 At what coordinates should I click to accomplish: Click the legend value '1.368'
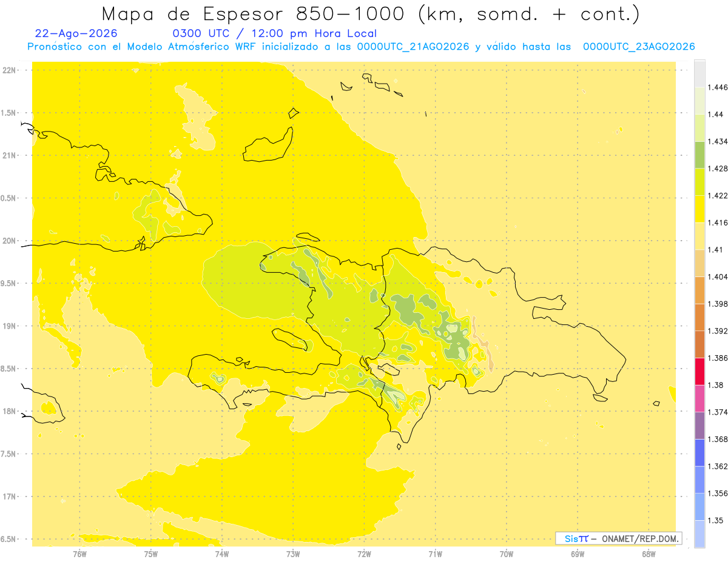tap(717, 439)
